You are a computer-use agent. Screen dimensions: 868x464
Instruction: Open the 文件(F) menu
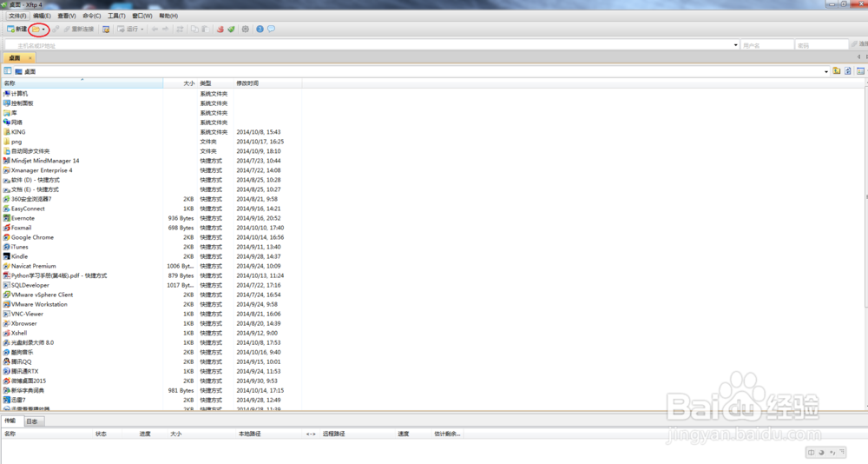17,16
